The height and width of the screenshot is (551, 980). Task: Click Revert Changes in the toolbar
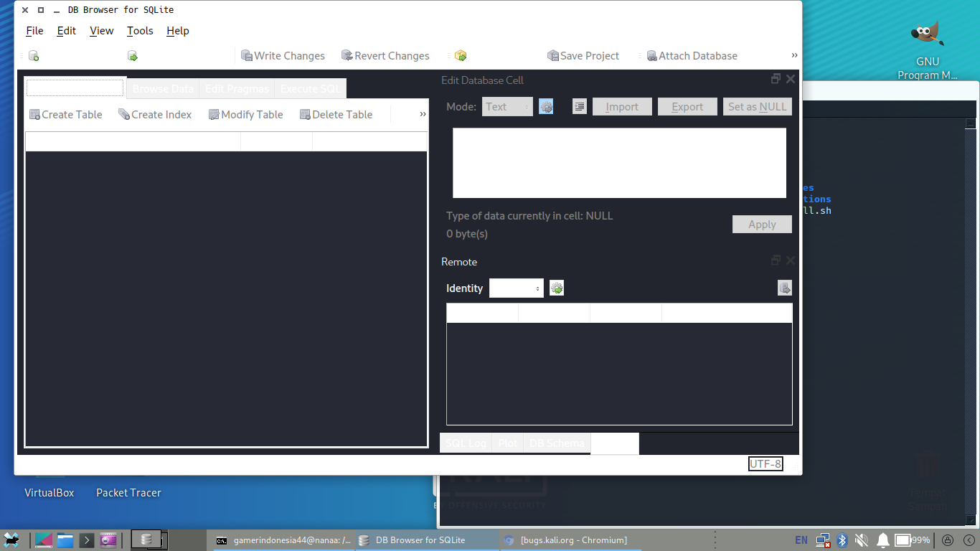[385, 56]
